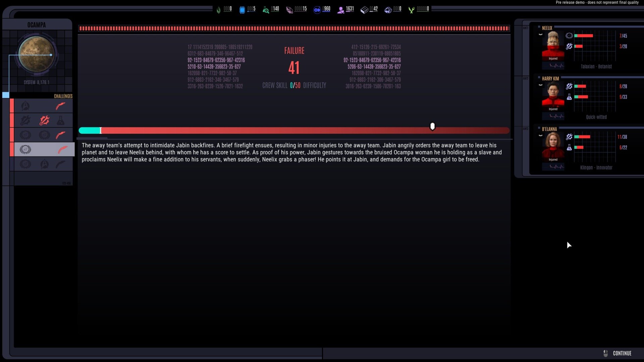Click the highlighted red wrench engineering challenge icon

pos(44,120)
